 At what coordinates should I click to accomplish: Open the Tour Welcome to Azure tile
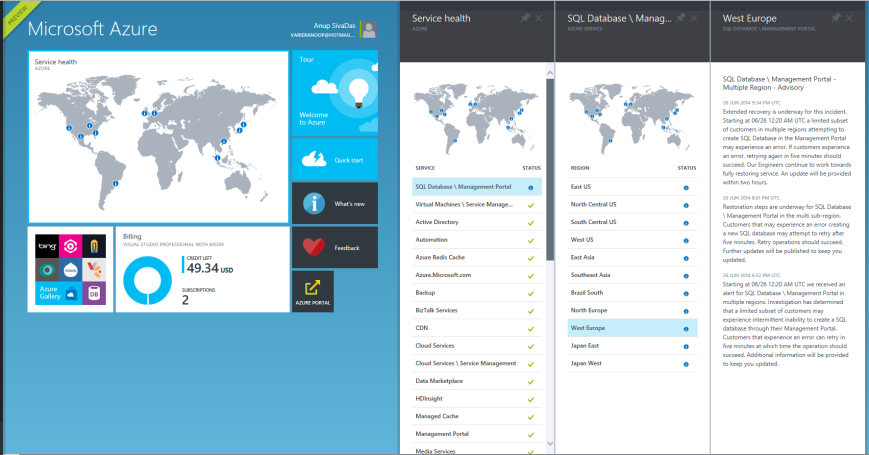pyautogui.click(x=335, y=93)
